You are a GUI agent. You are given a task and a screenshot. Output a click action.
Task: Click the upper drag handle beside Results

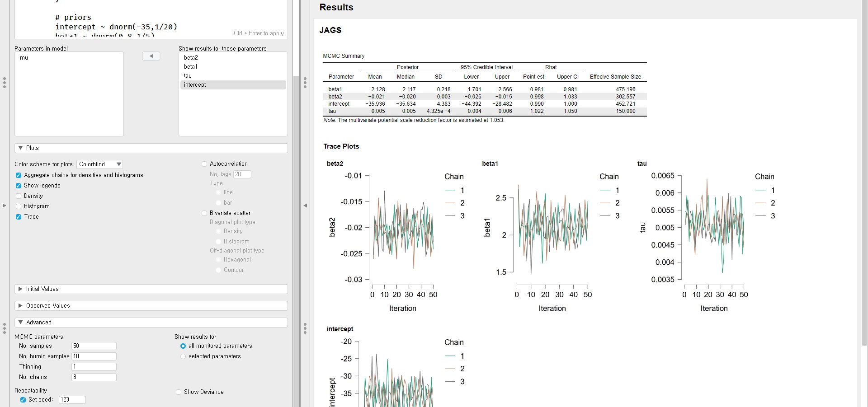pos(305,83)
